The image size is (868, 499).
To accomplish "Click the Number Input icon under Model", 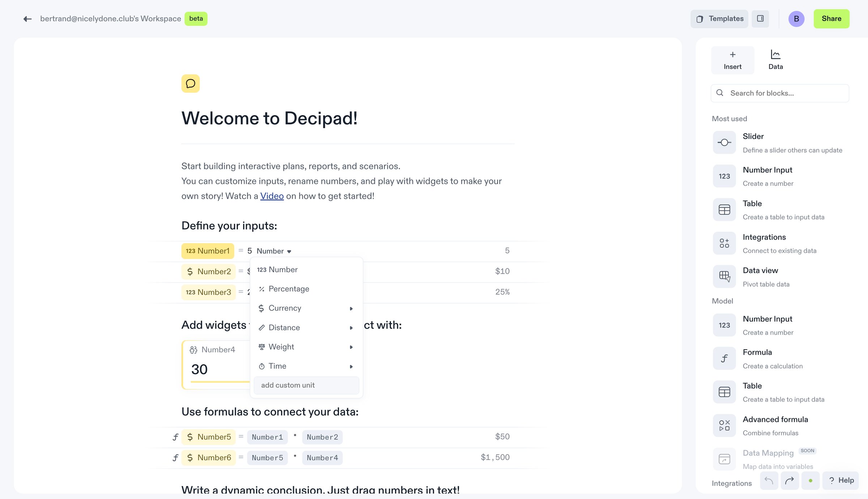I will coord(724,325).
